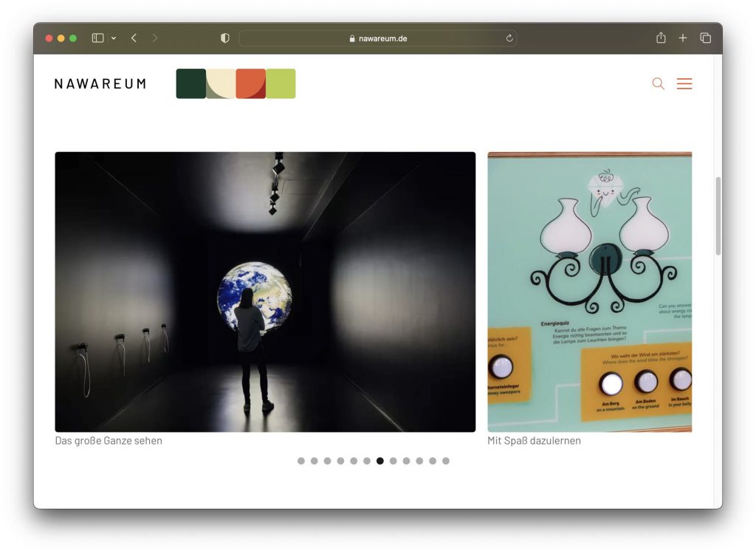Click the NAWAREUM logo text
756x553 pixels.
pyautogui.click(x=100, y=84)
